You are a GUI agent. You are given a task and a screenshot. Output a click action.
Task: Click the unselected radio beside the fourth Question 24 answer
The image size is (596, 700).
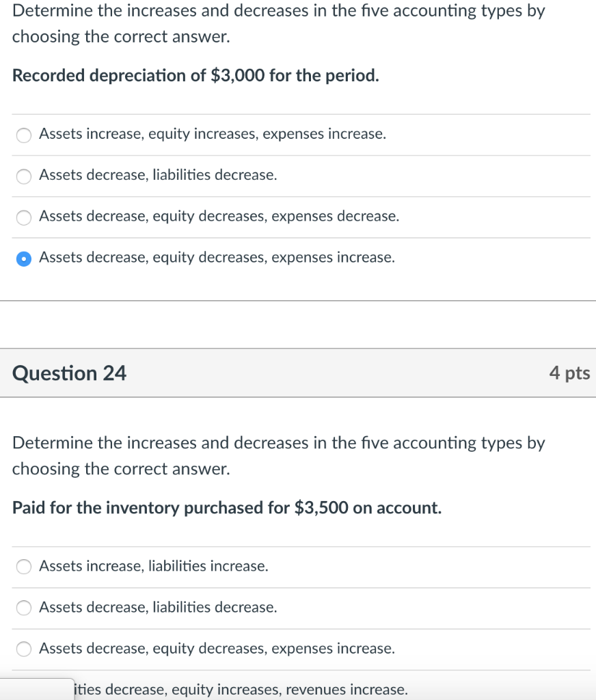click(x=23, y=690)
